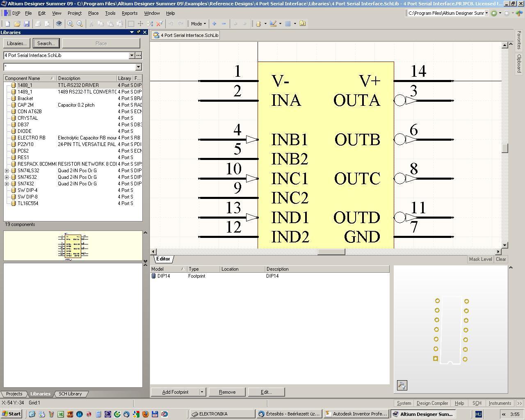Image resolution: width=525 pixels, height=420 pixels.
Task: Switch to the SCH Library tab
Action: [70, 394]
